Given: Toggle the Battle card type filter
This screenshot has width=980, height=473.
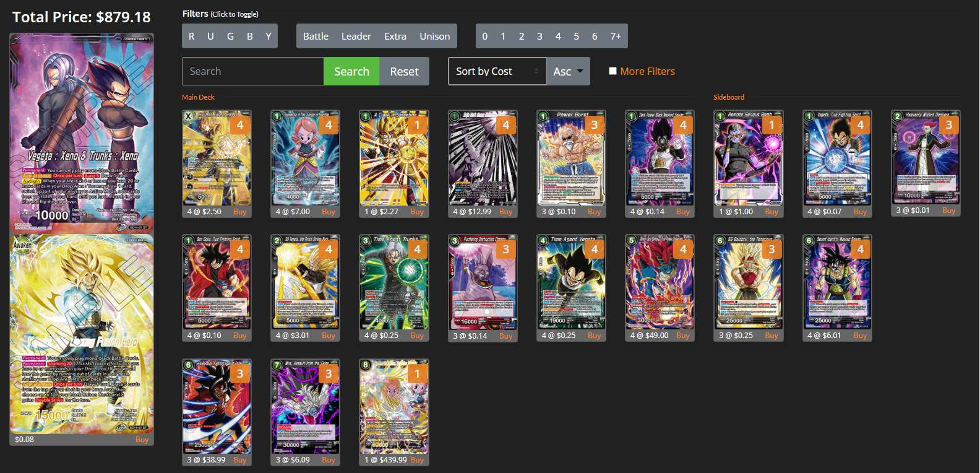Looking at the screenshot, I should click(x=316, y=37).
